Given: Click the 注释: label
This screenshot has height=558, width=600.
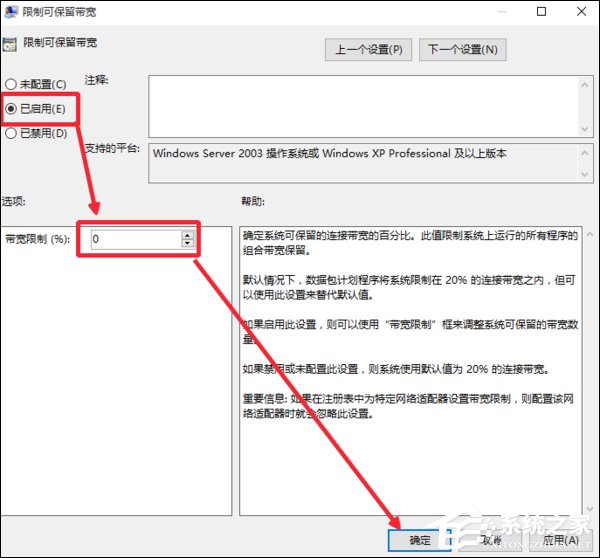Looking at the screenshot, I should tap(96, 80).
